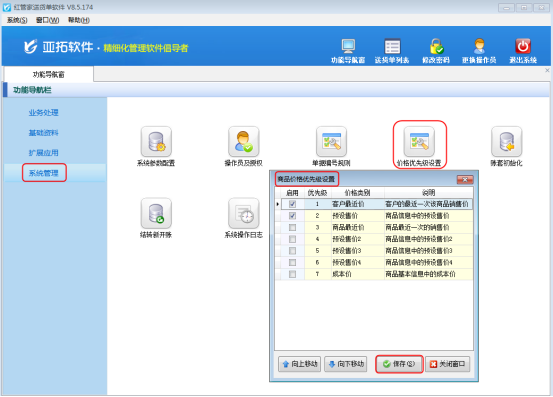553x397 pixels.
Task: Click 保存 save button
Action: click(x=399, y=364)
